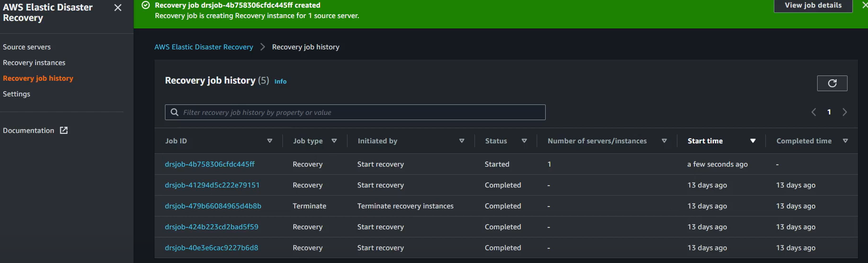Click Started status cell
This screenshot has width=868, height=263.
coord(497,164)
